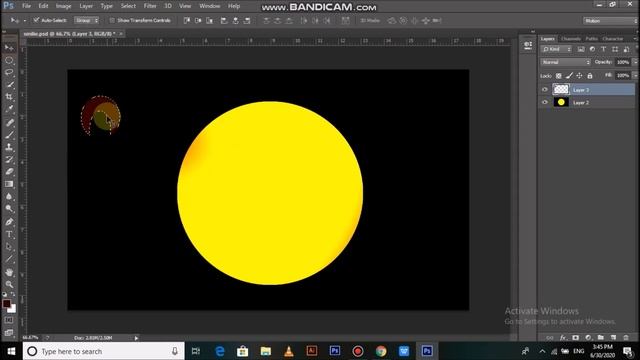The width and height of the screenshot is (640, 360).
Task: Select the Crop tool
Action: tap(9, 97)
